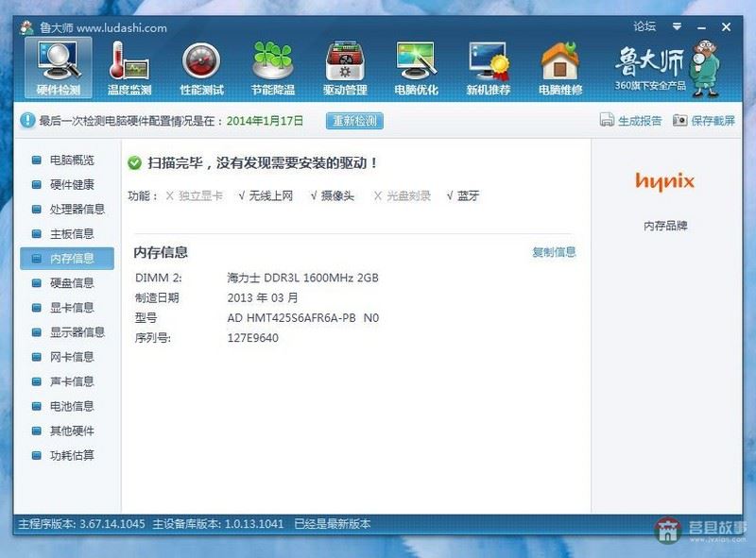The image size is (756, 558).
Task: Click the 光盘刻录 feature indicator
Action: point(403,195)
